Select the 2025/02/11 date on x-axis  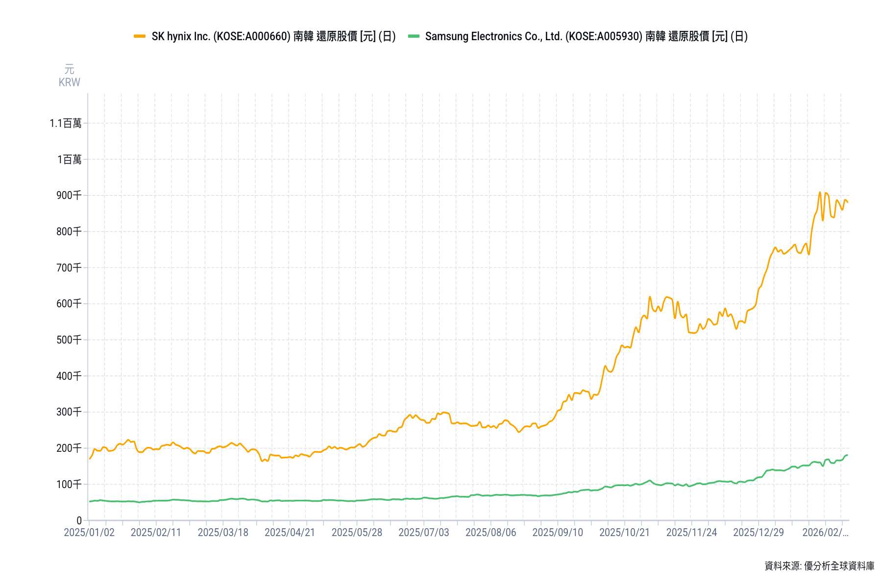tap(156, 533)
